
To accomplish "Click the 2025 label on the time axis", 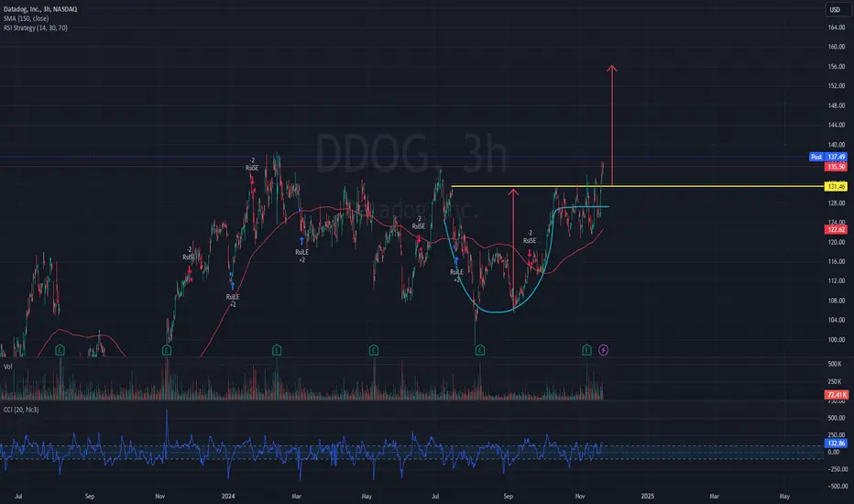I will pyautogui.click(x=648, y=497).
